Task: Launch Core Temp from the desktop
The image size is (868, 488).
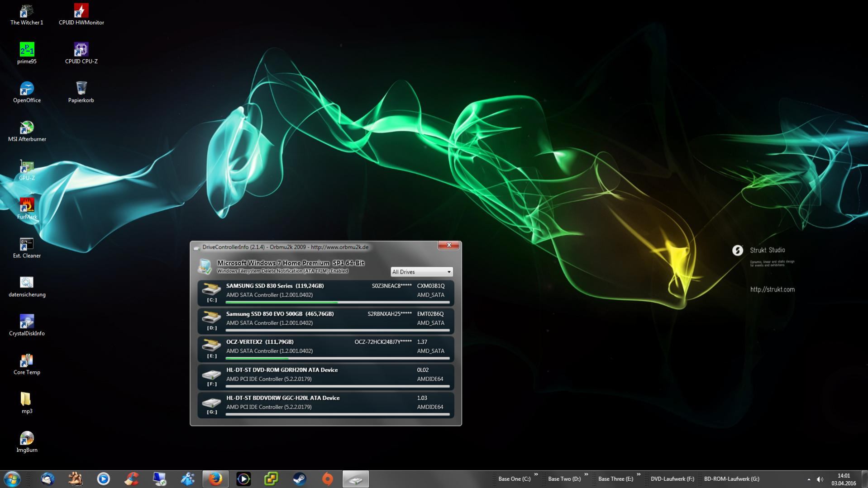Action: pos(27,365)
